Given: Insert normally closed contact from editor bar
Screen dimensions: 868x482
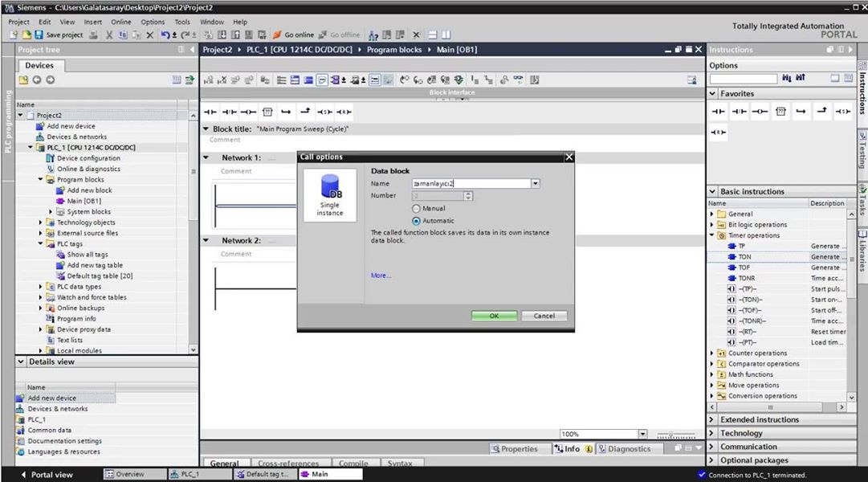Looking at the screenshot, I should 229,112.
